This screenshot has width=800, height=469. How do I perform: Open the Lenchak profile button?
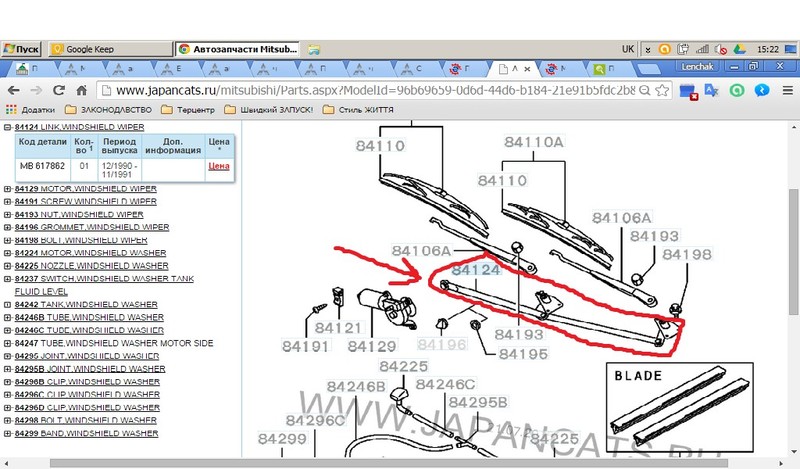[697, 67]
